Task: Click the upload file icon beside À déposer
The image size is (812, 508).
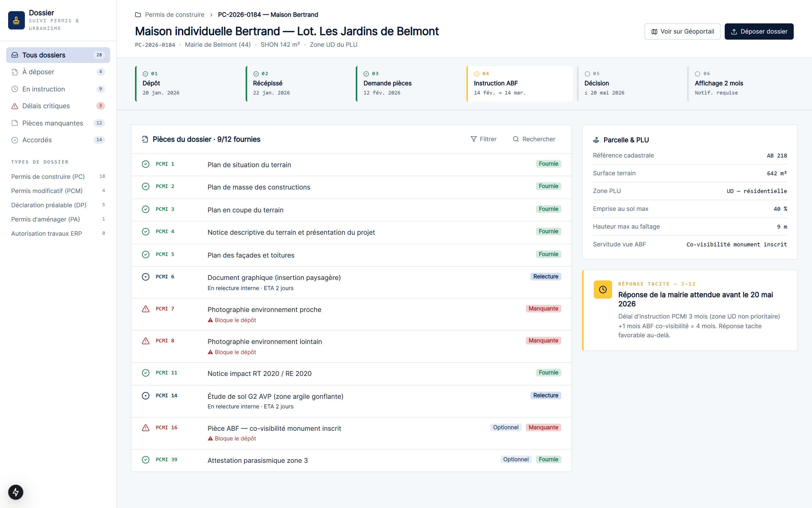Action: [x=15, y=72]
